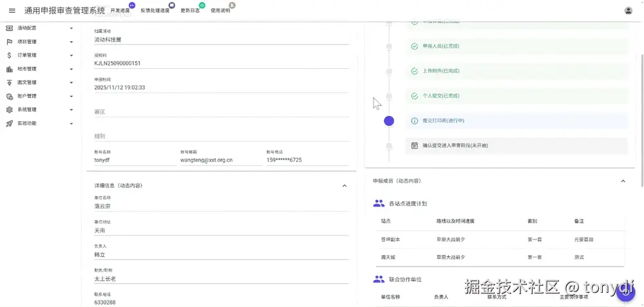Collapse the 详细信息 (动态内容) panel
This screenshot has height=307, width=644.
(x=344, y=185)
